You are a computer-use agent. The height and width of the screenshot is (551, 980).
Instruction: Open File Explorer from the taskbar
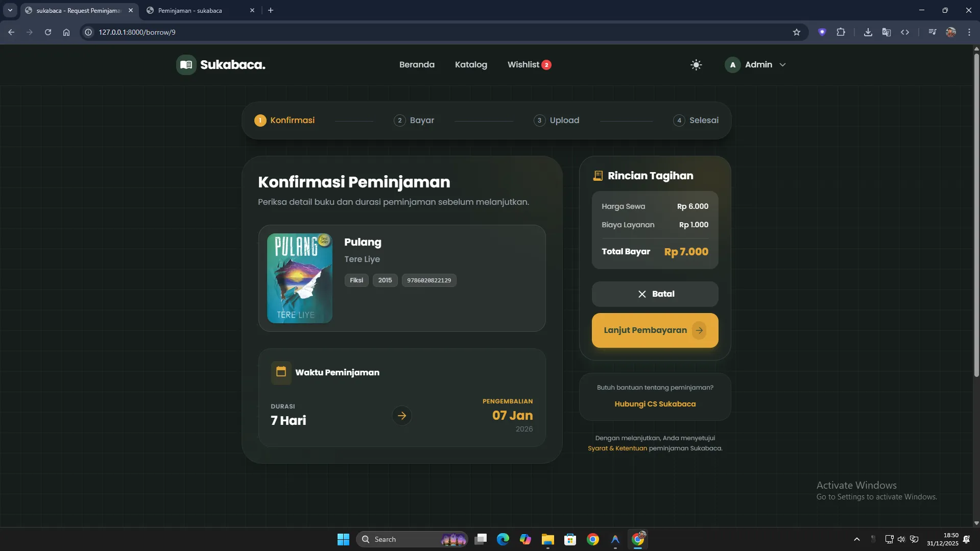(547, 539)
